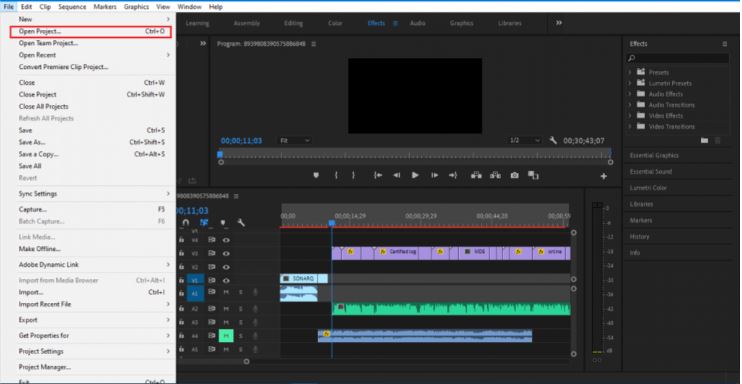
Task: Click the Play button in Program monitor
Action: click(415, 175)
